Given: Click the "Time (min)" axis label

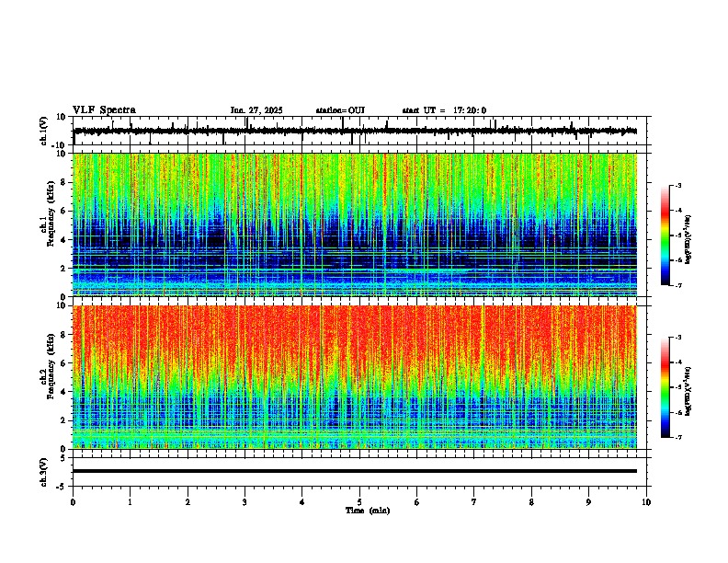Looking at the screenshot, I should [x=368, y=511].
